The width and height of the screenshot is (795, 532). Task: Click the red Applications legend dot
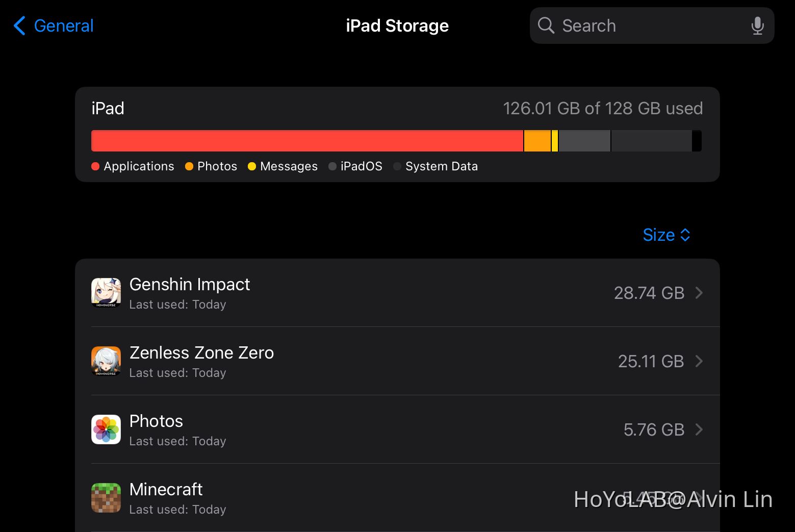[x=95, y=166]
